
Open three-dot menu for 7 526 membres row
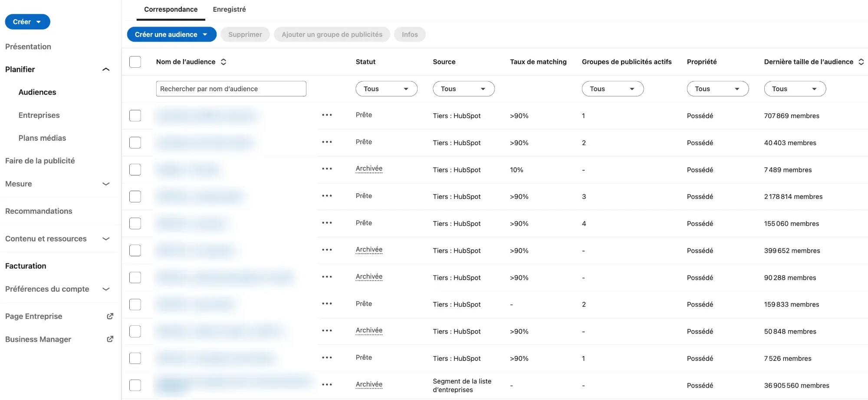pyautogui.click(x=327, y=357)
